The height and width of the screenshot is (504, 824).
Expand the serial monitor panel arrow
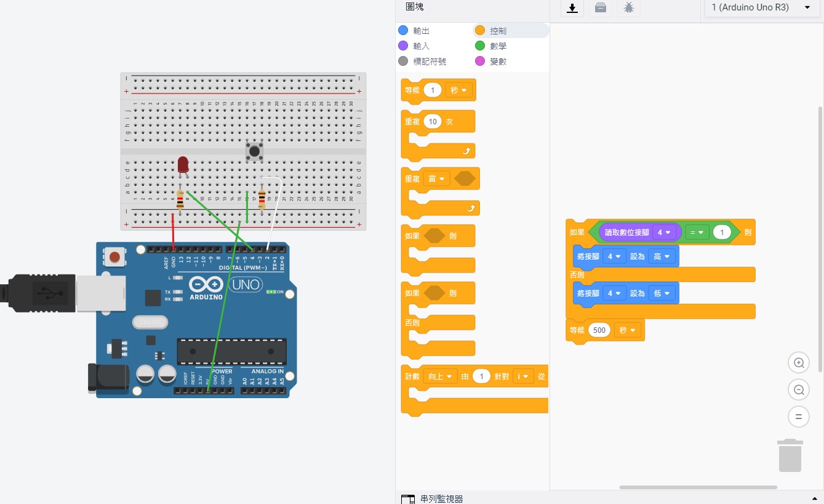pyautogui.click(x=815, y=498)
